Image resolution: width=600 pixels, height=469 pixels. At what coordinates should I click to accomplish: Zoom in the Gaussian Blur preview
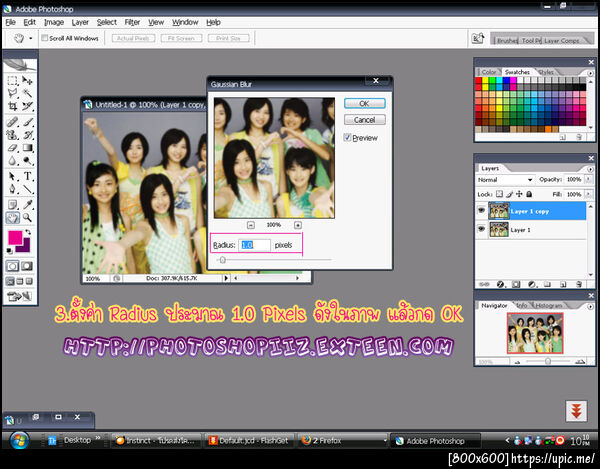pyautogui.click(x=298, y=225)
